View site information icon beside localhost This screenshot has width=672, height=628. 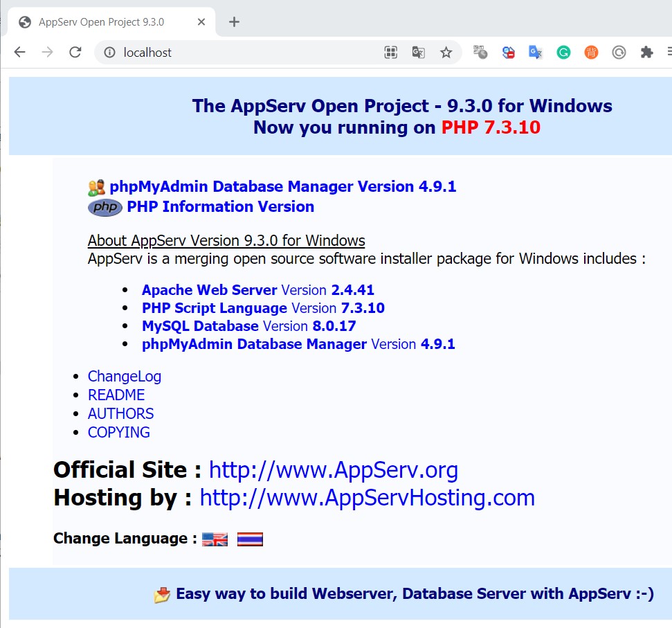[110, 53]
